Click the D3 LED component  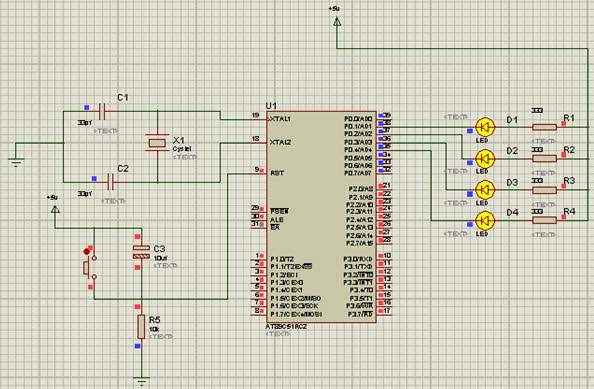point(485,190)
